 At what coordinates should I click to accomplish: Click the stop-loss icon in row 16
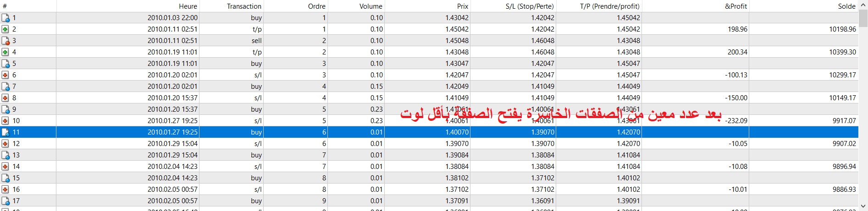pyautogui.click(x=6, y=189)
